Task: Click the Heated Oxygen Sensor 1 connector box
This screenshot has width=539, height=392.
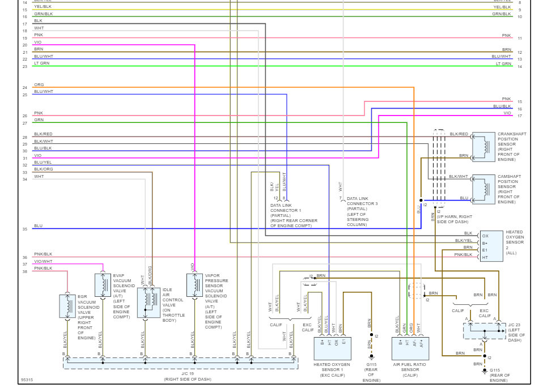Action: 332,348
